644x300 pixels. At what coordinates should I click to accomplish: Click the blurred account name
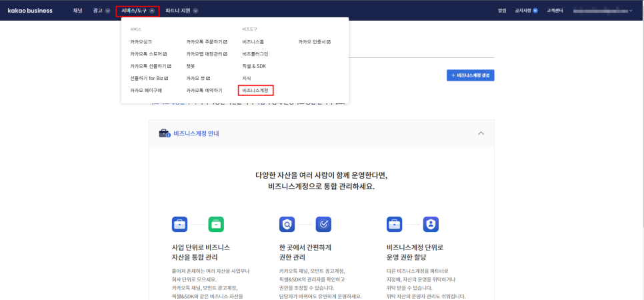[599, 11]
